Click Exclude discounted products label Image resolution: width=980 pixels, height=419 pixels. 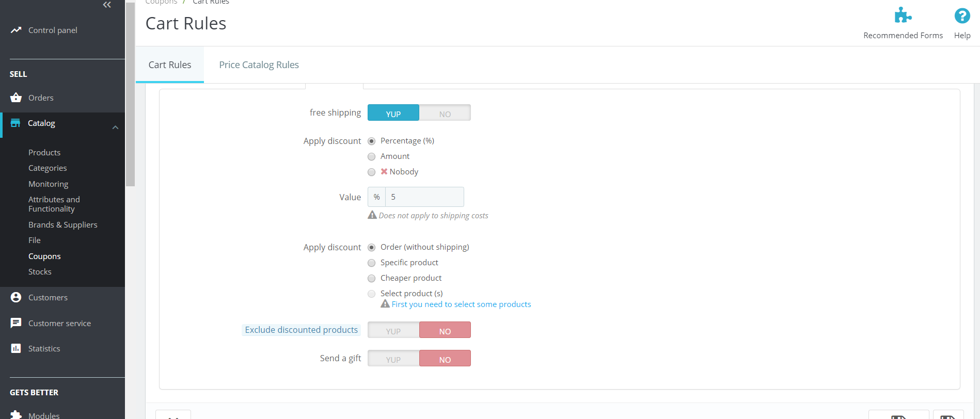(301, 330)
